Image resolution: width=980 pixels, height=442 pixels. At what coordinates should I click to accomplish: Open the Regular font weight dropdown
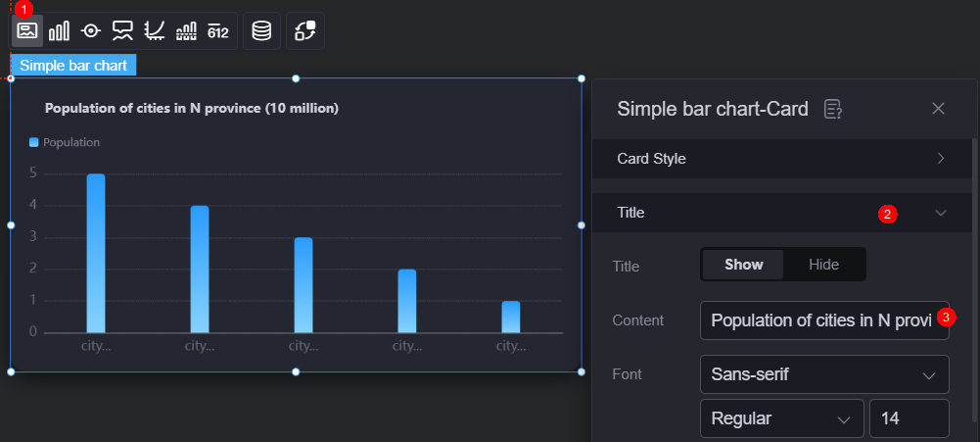(782, 418)
